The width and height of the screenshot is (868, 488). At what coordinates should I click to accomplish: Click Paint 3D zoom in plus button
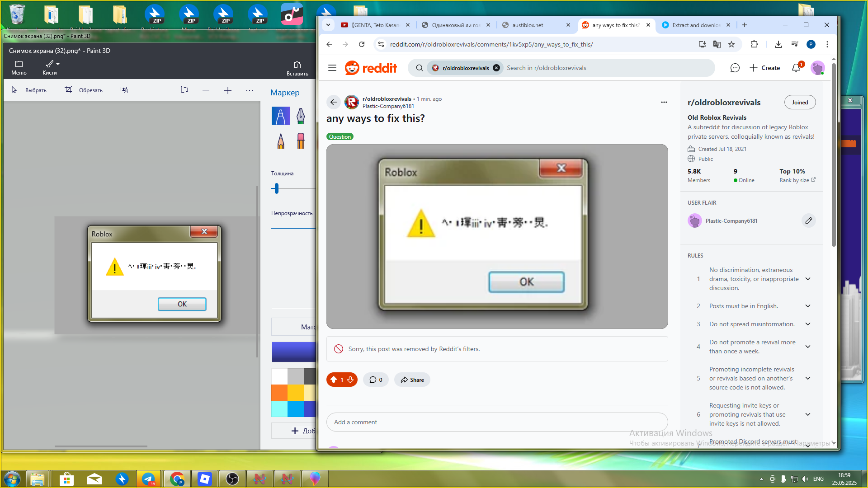pyautogui.click(x=228, y=90)
